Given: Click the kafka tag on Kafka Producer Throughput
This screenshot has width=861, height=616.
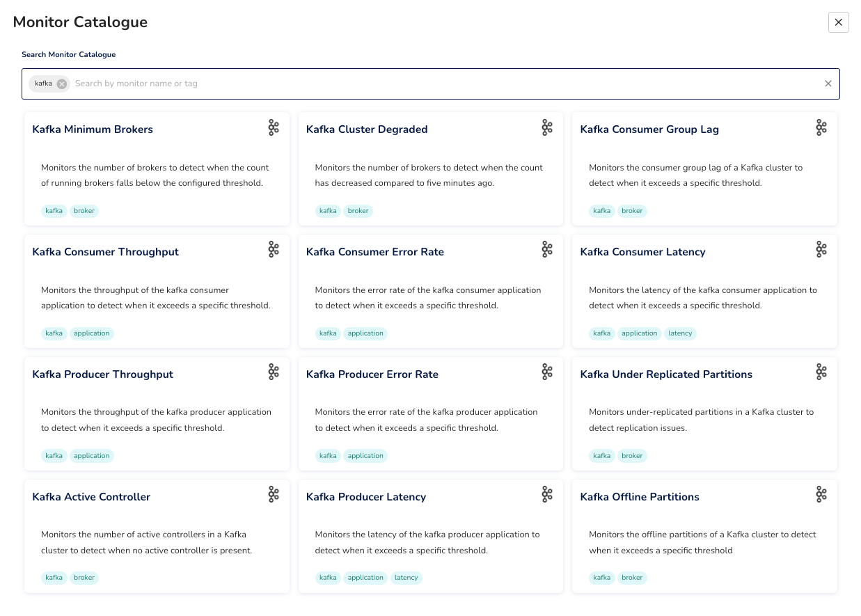Looking at the screenshot, I should [x=54, y=456].
